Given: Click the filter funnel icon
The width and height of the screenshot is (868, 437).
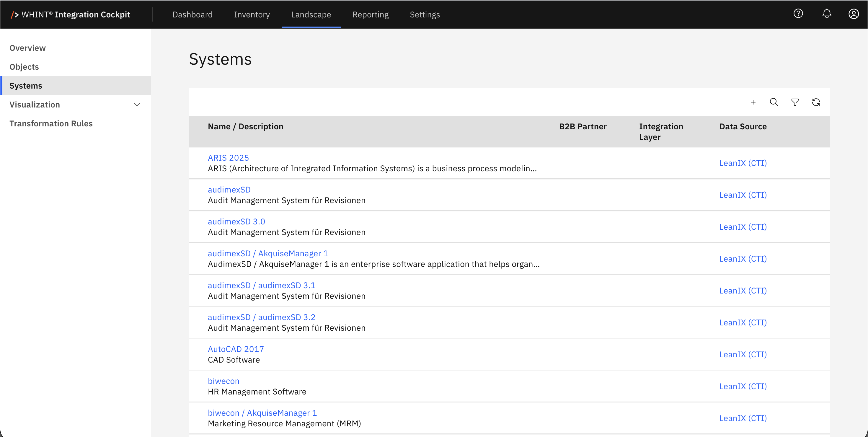Looking at the screenshot, I should 795,102.
